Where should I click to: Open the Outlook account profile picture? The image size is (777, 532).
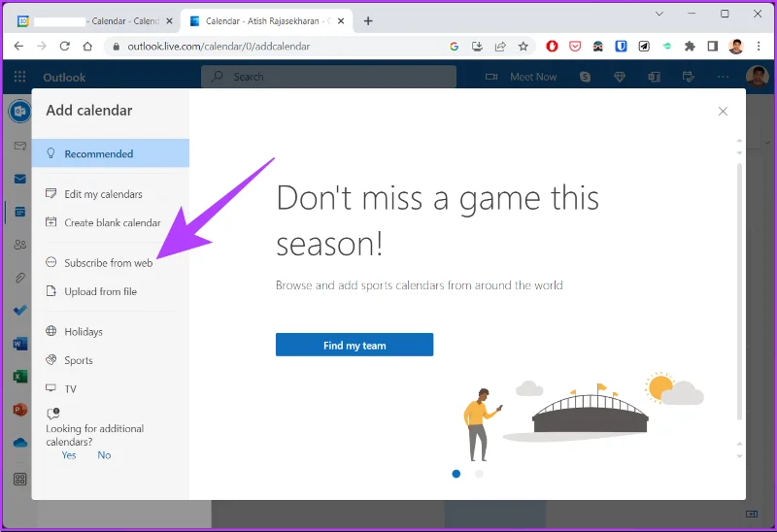point(757,77)
